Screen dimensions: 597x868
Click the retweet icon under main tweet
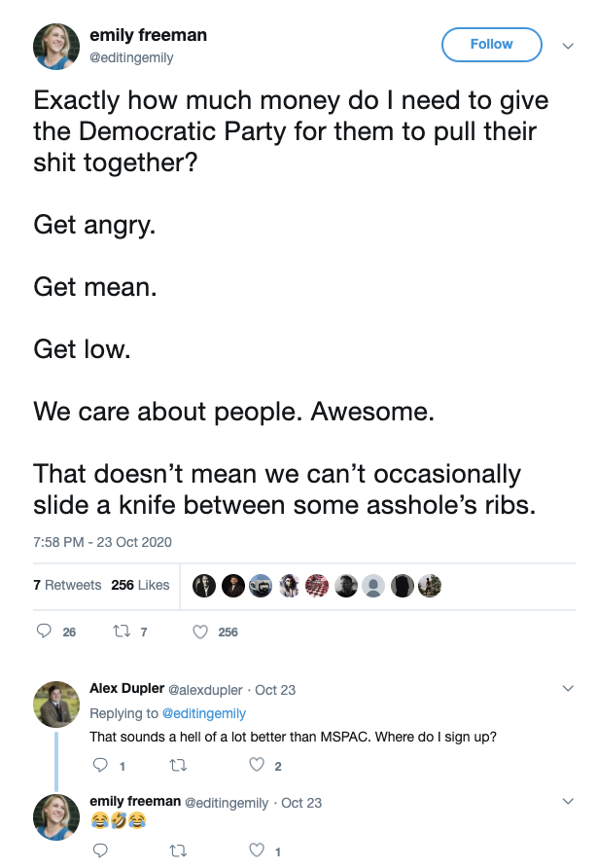[x=122, y=632]
